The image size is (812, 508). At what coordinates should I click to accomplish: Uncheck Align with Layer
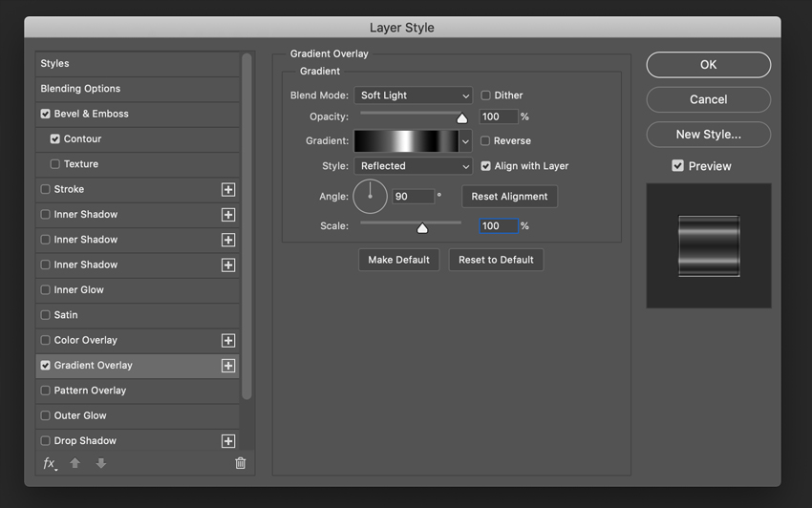(485, 166)
